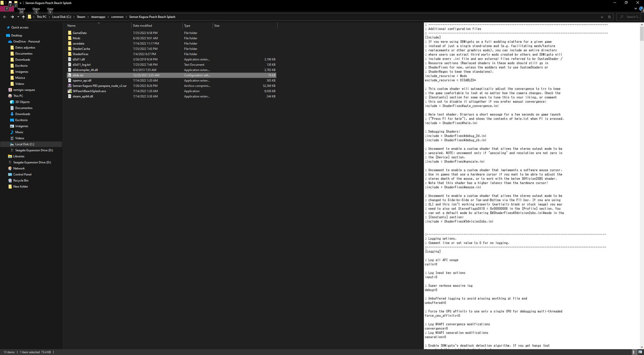644x355 pixels.
Task: Select the Senran Kagura PBS rar archive icon
Action: pos(70,86)
